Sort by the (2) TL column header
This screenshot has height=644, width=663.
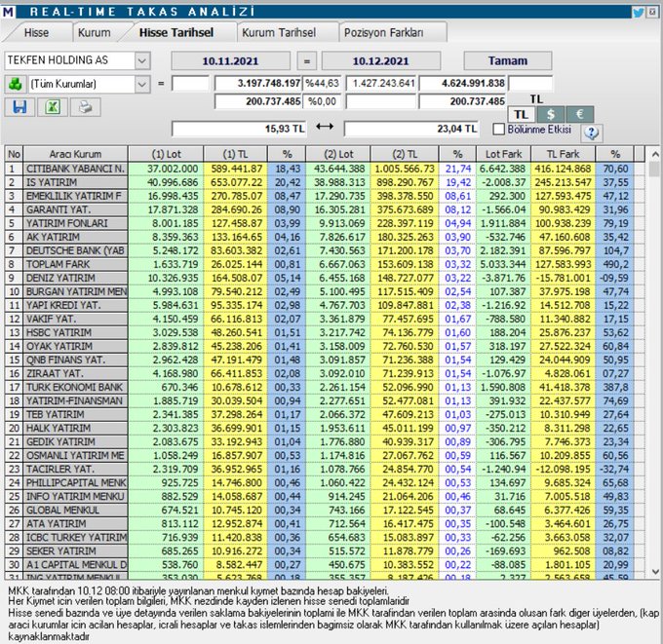405,154
